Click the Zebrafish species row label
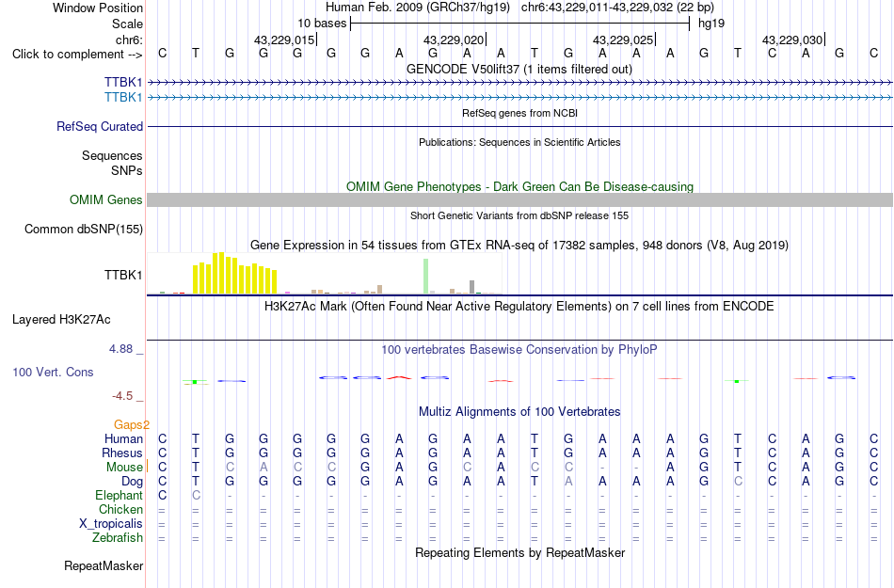894x588 pixels. tap(118, 537)
